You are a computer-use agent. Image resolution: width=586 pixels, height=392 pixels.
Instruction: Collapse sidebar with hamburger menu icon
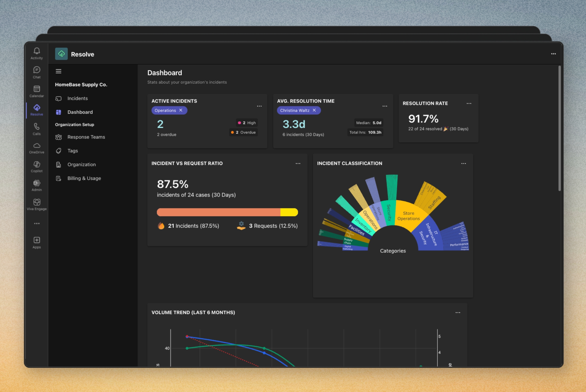click(x=59, y=71)
